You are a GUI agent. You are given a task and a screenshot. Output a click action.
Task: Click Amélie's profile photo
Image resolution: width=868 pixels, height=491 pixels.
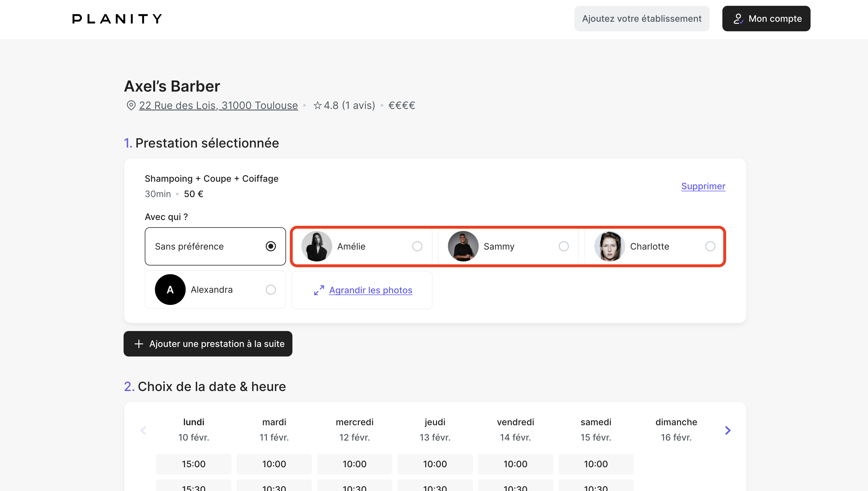pyautogui.click(x=316, y=246)
